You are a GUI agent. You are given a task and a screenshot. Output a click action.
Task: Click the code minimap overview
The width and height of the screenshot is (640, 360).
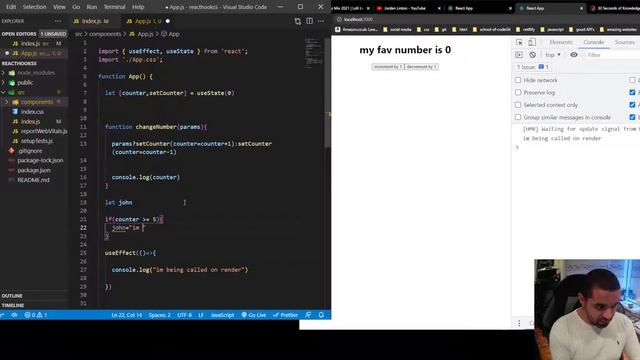pyautogui.click(x=313, y=52)
